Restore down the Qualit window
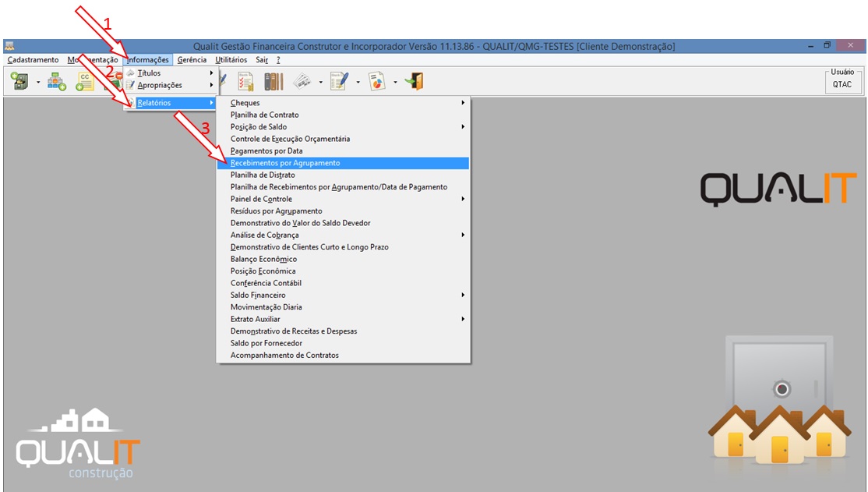 (827, 45)
